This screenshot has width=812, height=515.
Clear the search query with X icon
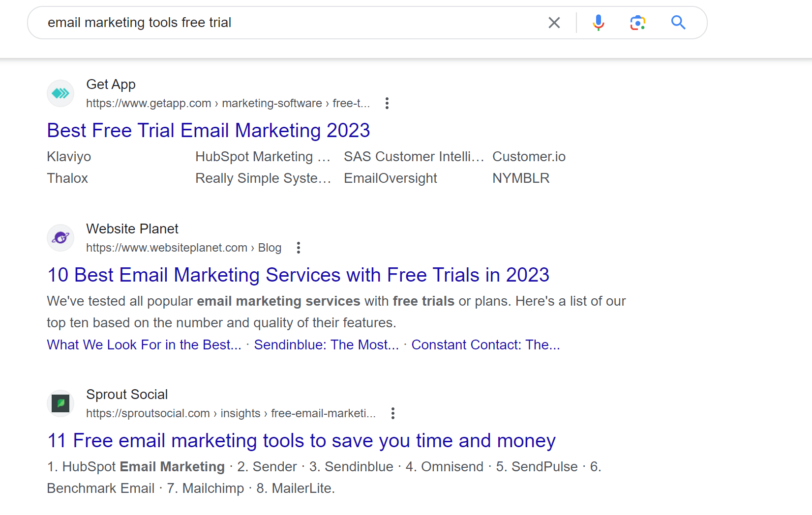(x=554, y=23)
